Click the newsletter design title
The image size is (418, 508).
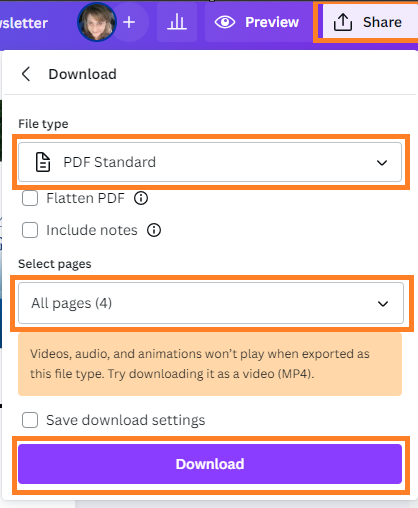point(24,23)
